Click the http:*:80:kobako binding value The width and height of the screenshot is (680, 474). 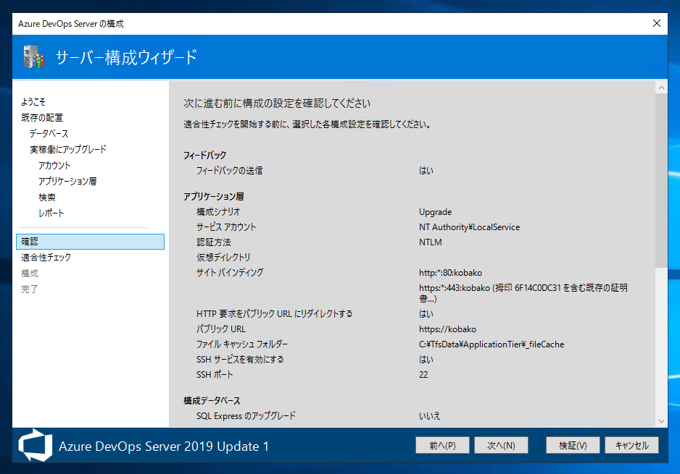(x=450, y=273)
